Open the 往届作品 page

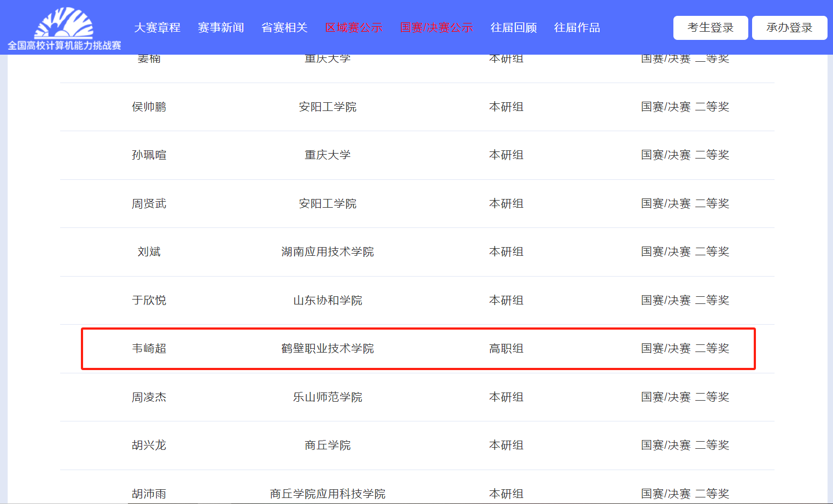pyautogui.click(x=577, y=27)
